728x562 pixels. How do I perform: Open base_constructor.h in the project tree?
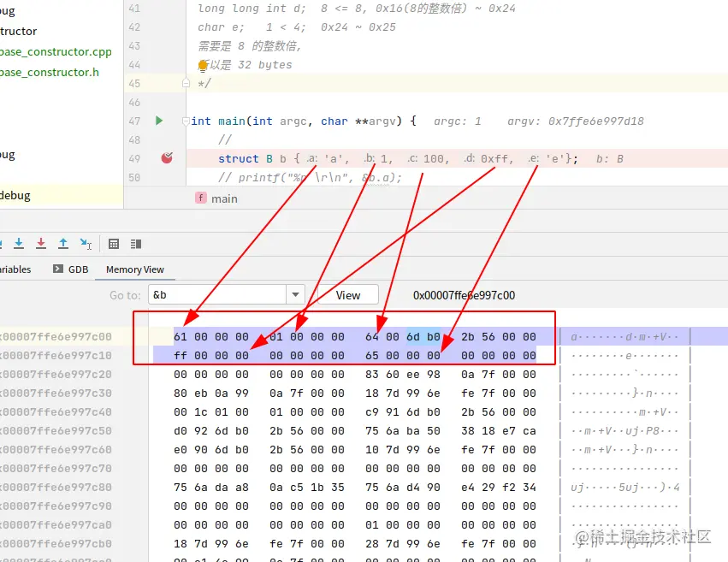coord(50,73)
